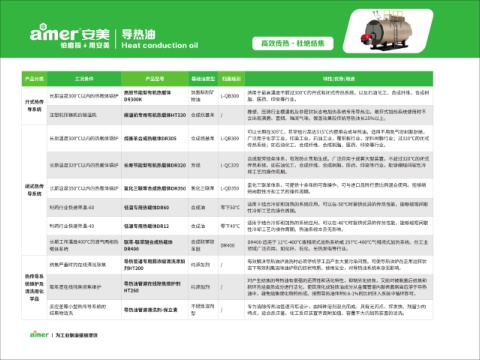Click the DR300K product cell
The width and height of the screenshot is (480, 360).
[x=155, y=96]
